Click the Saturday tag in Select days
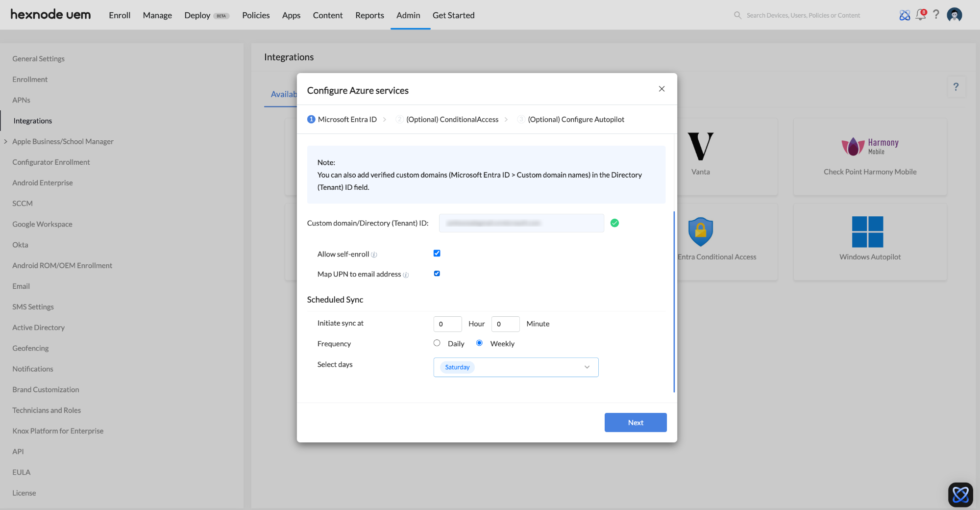 tap(457, 367)
